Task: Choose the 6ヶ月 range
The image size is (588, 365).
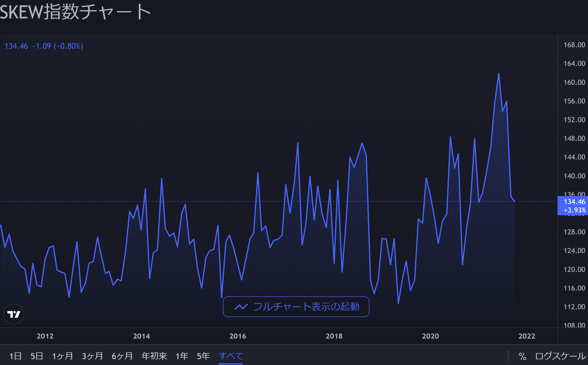Action: tap(122, 356)
